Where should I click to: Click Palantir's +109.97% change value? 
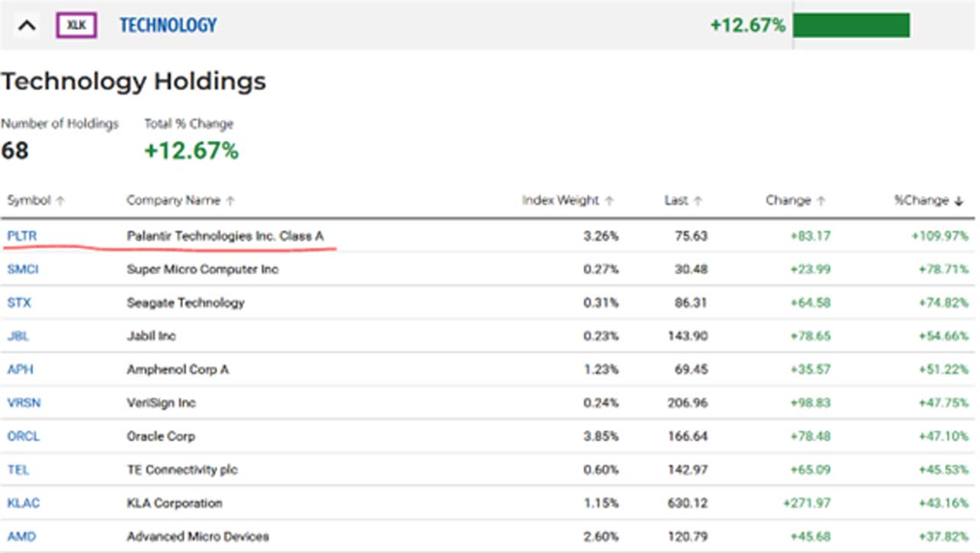939,236
